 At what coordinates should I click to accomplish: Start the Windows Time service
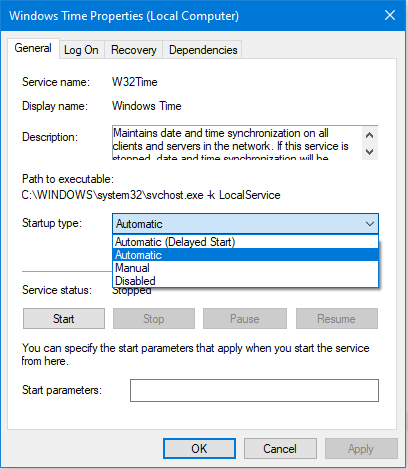[64, 319]
